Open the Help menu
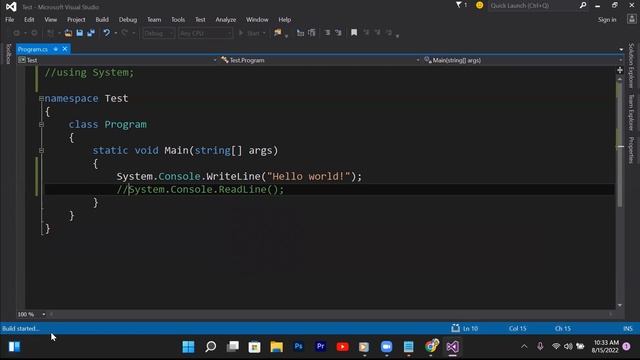 (284, 20)
